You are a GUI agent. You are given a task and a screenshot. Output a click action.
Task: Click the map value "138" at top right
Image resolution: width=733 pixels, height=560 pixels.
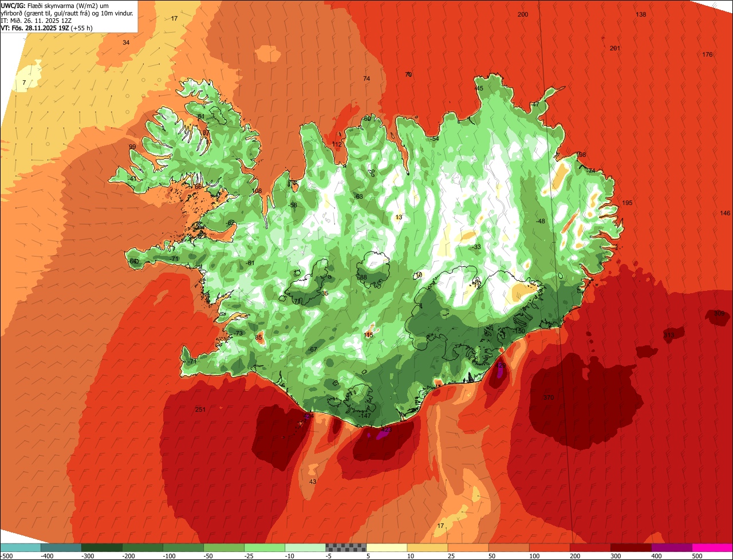pos(641,14)
